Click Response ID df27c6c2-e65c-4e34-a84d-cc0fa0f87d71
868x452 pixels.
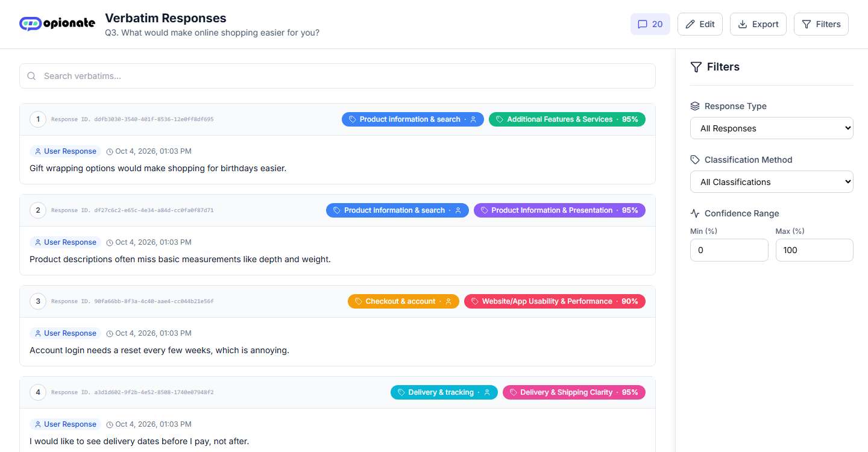point(133,210)
